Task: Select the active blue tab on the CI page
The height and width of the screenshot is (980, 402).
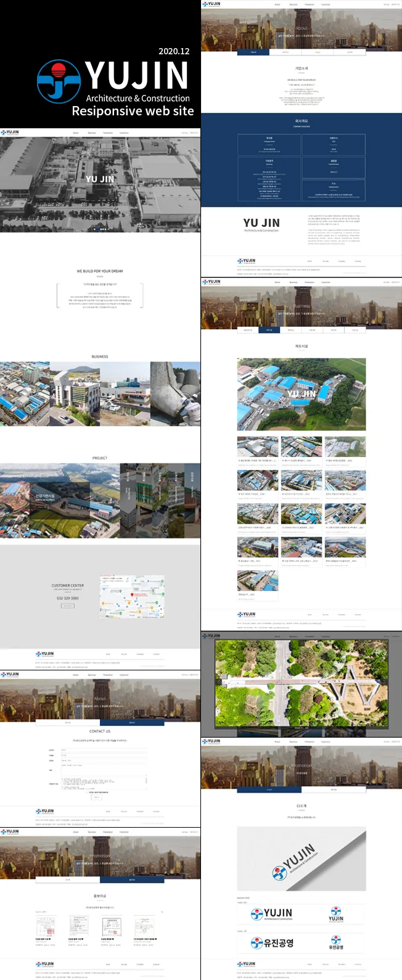Action: click(x=269, y=789)
